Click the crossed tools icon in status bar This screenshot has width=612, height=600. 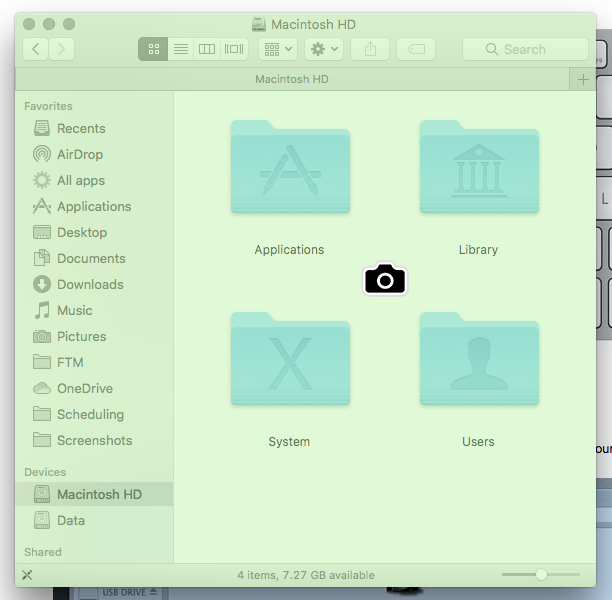click(x=27, y=575)
